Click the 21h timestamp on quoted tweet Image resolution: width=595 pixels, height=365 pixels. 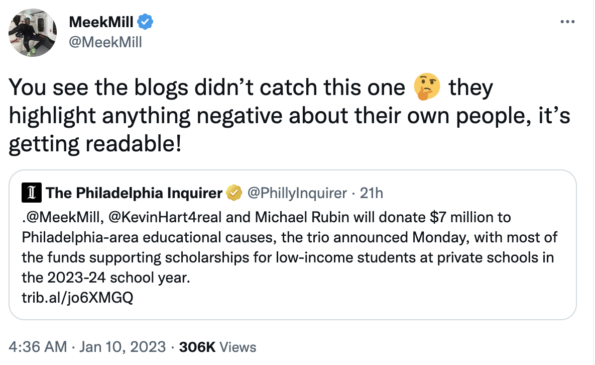point(371,193)
